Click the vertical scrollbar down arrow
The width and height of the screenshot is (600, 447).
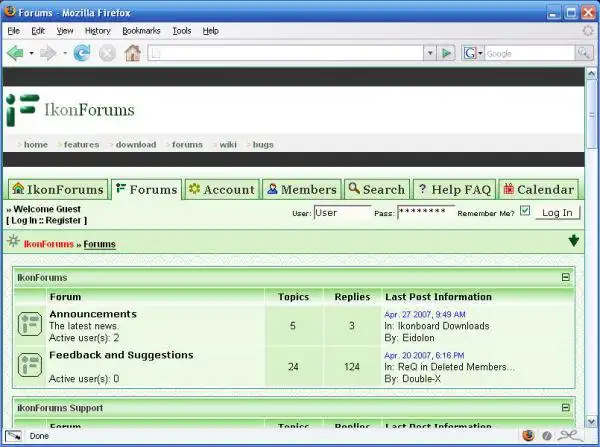click(x=591, y=422)
